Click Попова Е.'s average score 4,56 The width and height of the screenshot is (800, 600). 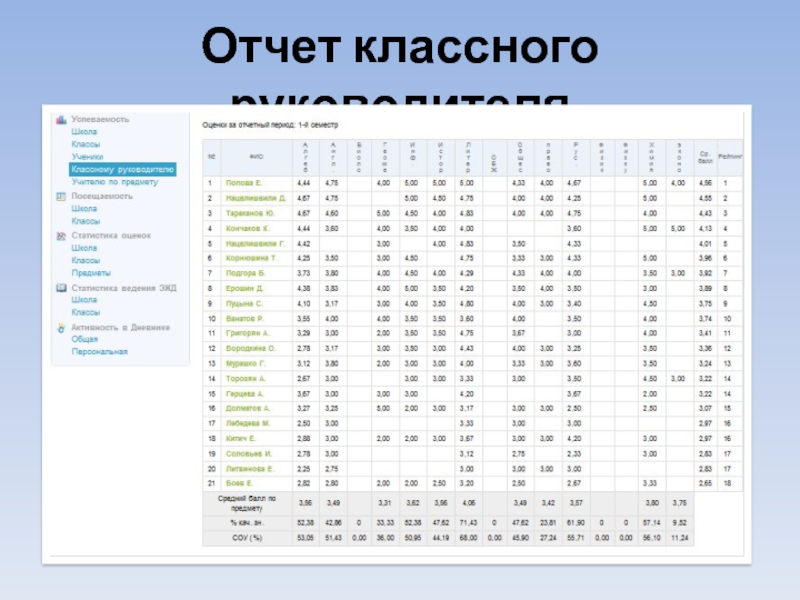[x=705, y=183]
